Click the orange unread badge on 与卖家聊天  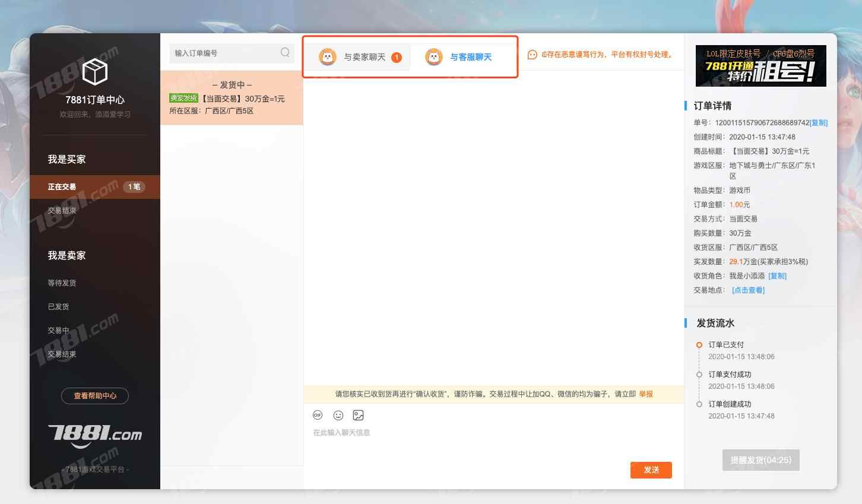point(397,57)
